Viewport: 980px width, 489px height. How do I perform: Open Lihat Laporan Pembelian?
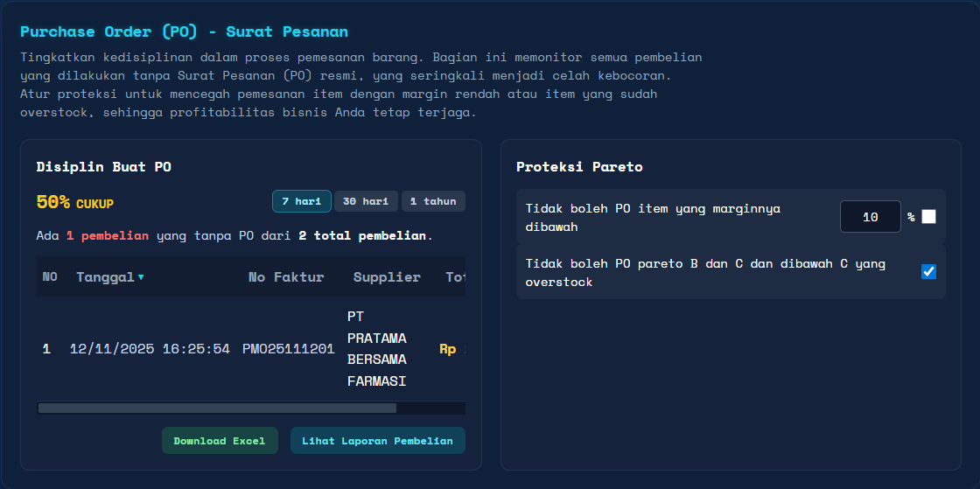[377, 441]
